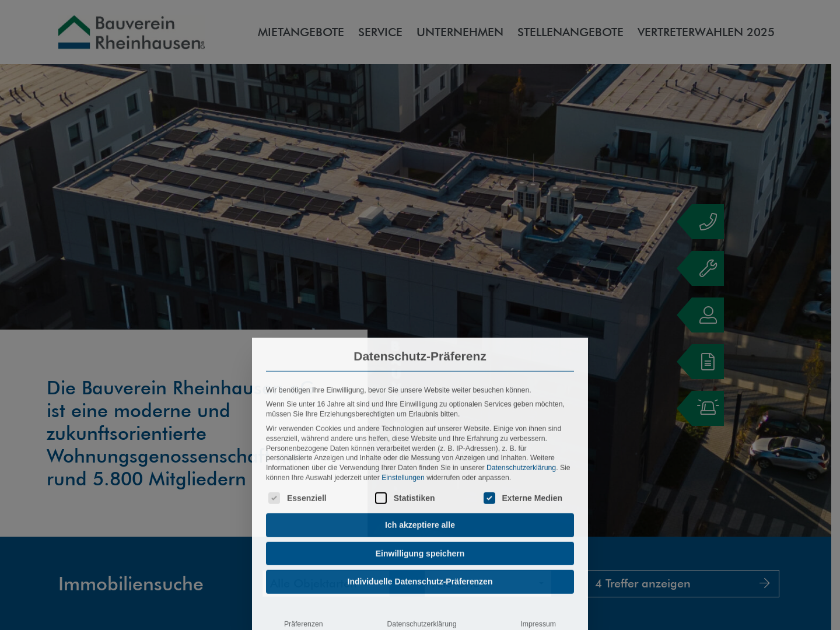Open the Mietangebote menu
The image size is (840, 630).
coord(301,32)
